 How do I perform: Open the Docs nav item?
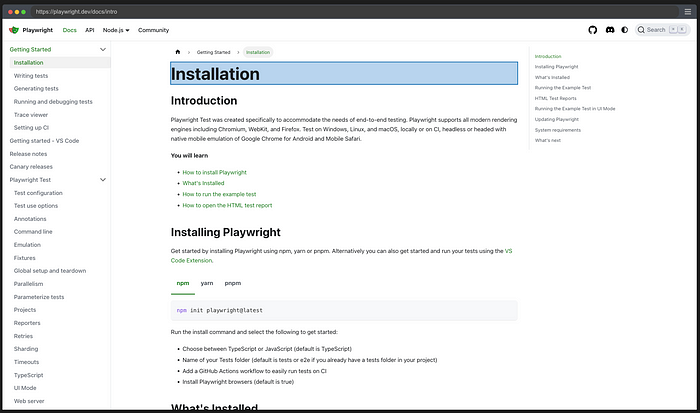(70, 30)
